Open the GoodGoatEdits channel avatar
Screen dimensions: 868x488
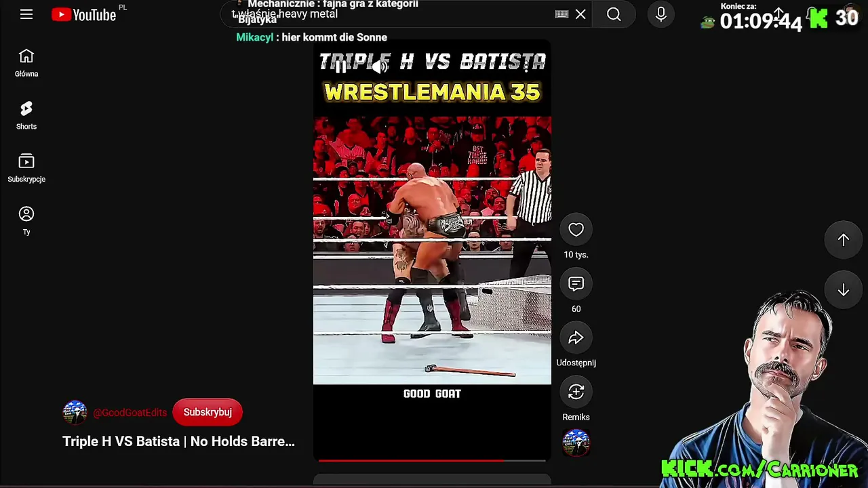click(75, 412)
